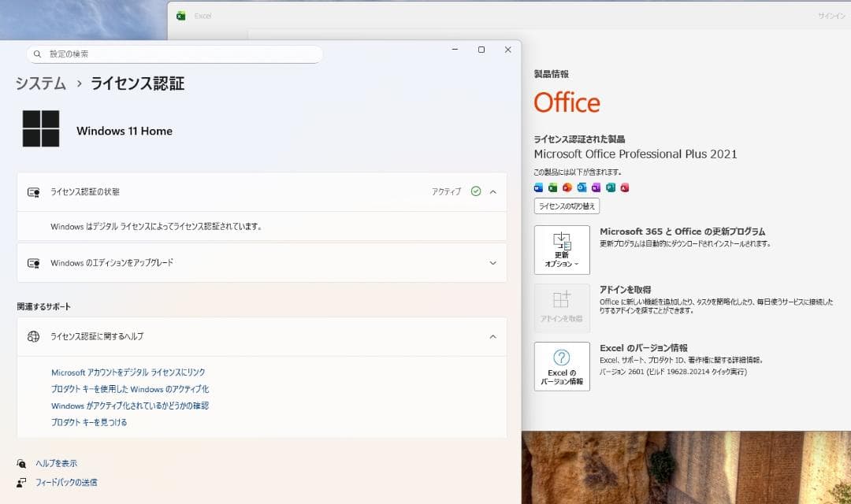The height and width of the screenshot is (504, 851).
Task: Click the 関連するサポート heading
Action: pos(43,306)
